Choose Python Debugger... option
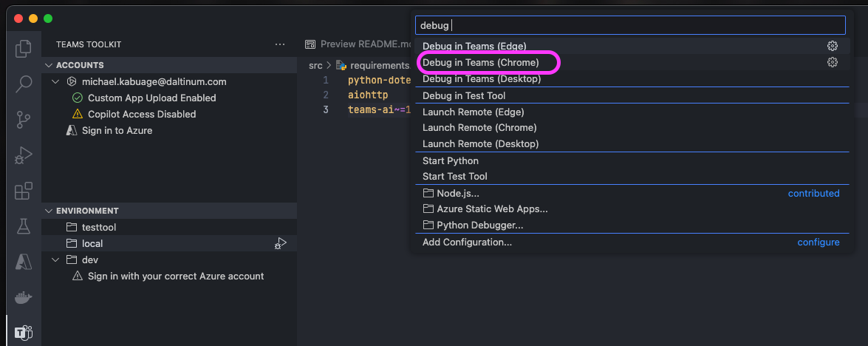The width and height of the screenshot is (868, 346). [632, 225]
